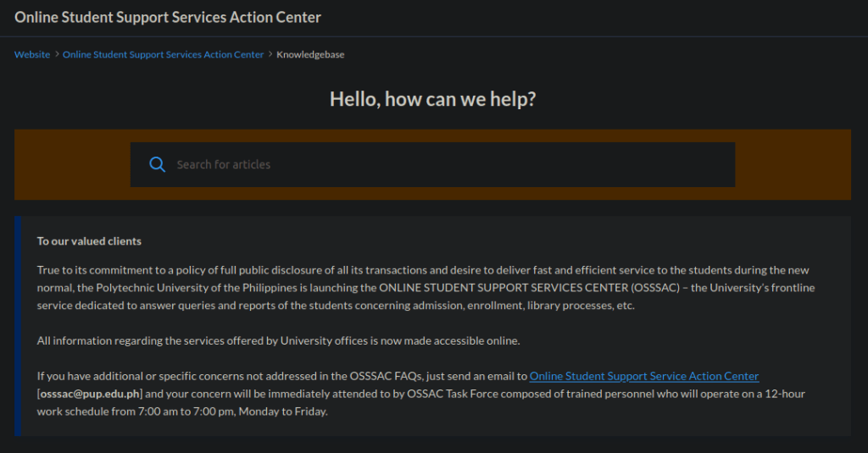Click the magnifying glass search icon
The width and height of the screenshot is (868, 453).
(x=157, y=164)
